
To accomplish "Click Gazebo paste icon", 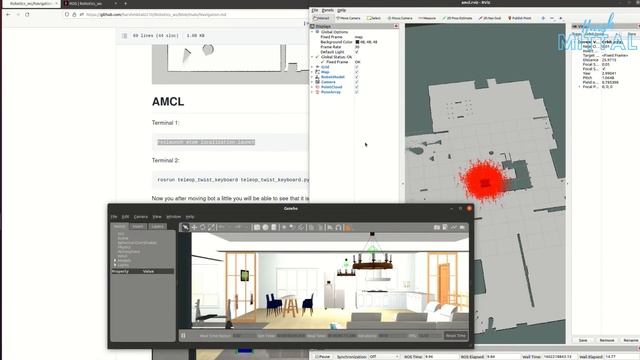I will coord(320,227).
